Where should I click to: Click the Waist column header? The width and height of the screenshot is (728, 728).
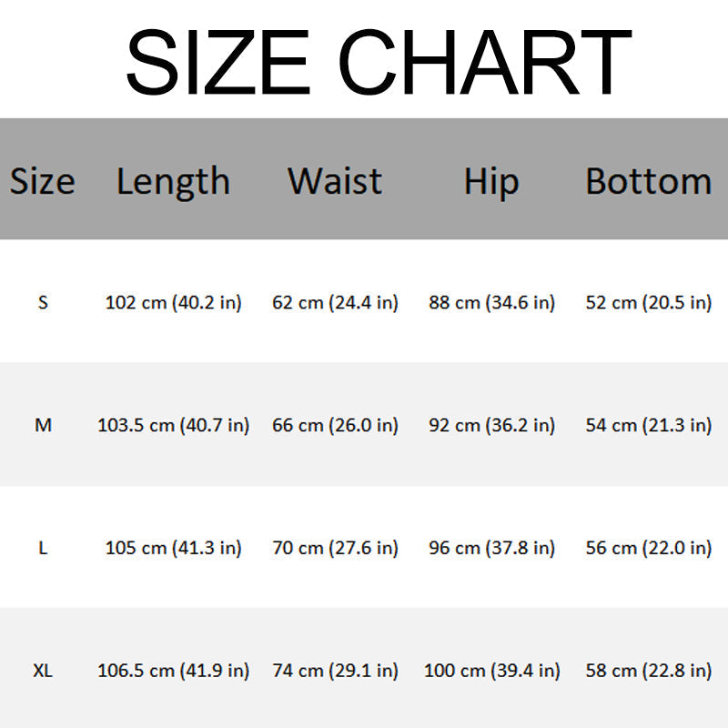coord(335,180)
